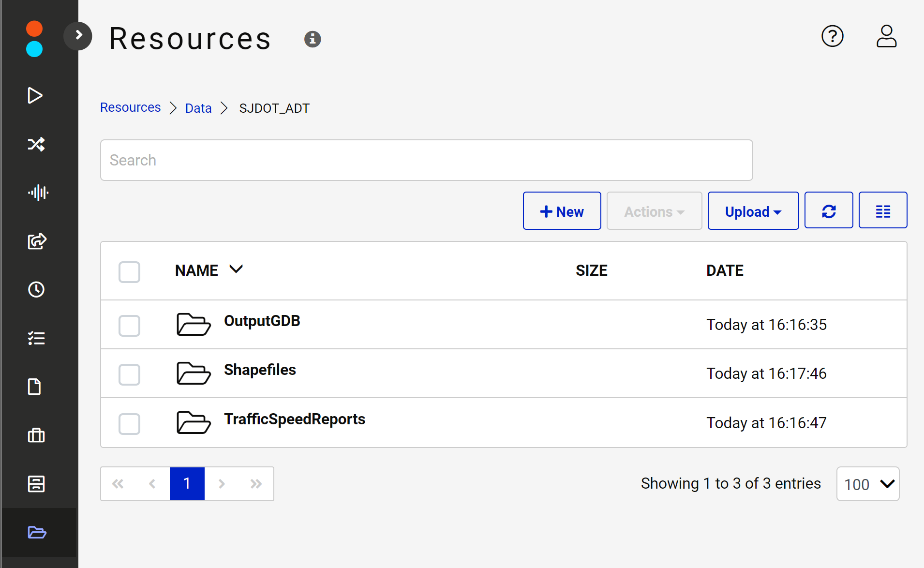Expand the sidebar with the arrow button
924x568 pixels.
pos(78,35)
